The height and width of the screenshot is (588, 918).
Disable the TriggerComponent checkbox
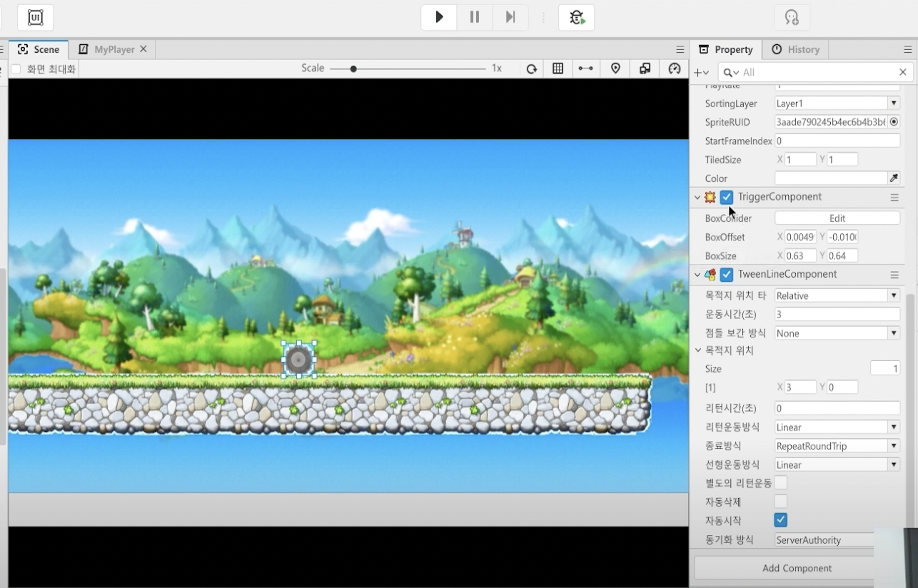(x=727, y=197)
